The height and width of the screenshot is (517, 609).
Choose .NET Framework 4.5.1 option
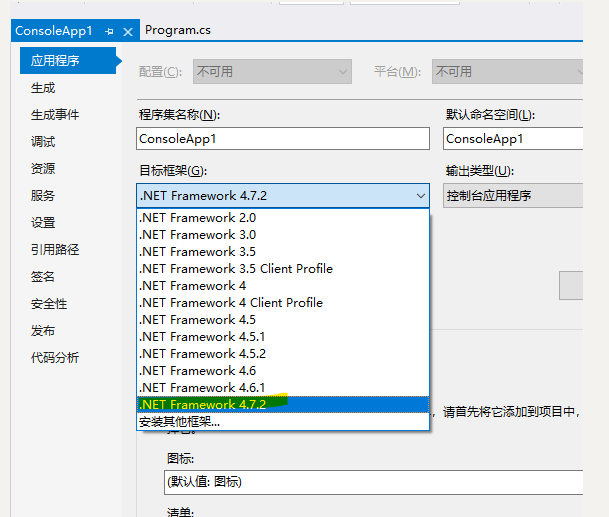point(283,337)
